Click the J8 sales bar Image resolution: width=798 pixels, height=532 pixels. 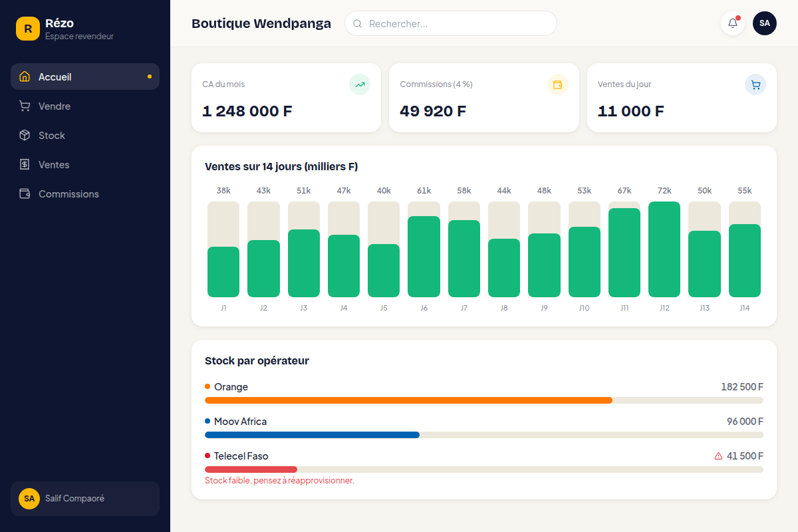pyautogui.click(x=504, y=268)
